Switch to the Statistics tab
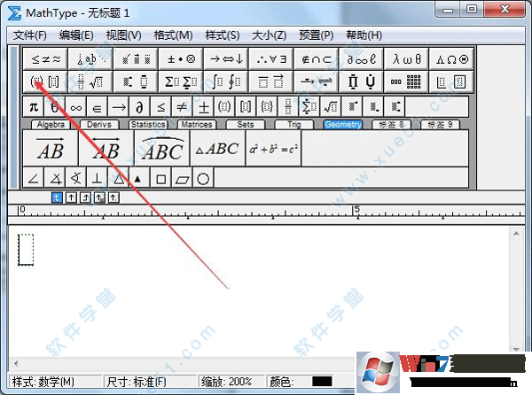This screenshot has width=532, height=395. point(148,125)
